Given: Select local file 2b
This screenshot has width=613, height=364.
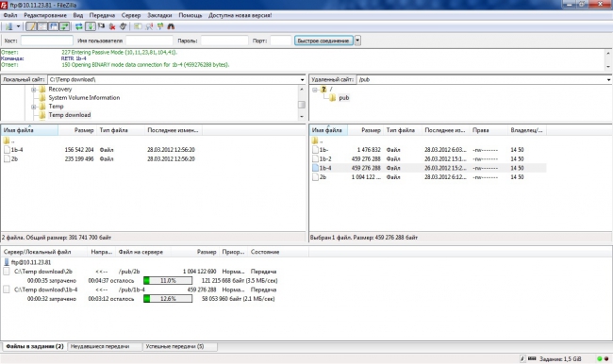Looking at the screenshot, I should click(x=102, y=159).
